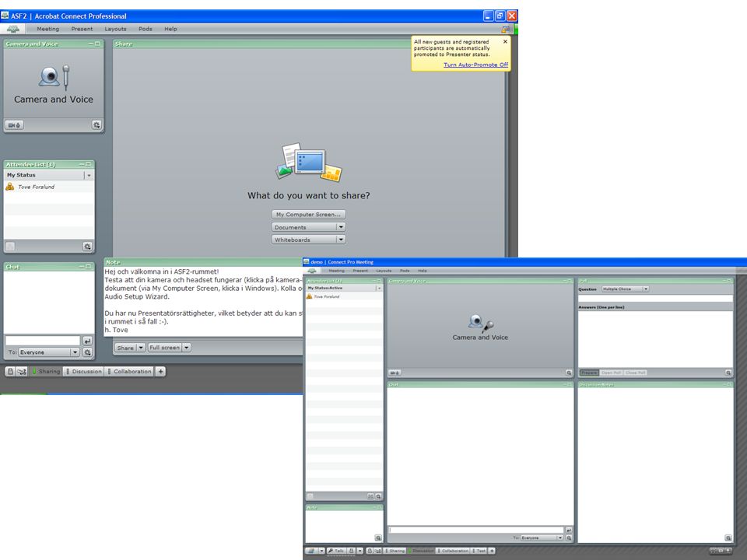The image size is (747, 560).
Task: Switch to Test layout in demo window
Action: pos(479,551)
